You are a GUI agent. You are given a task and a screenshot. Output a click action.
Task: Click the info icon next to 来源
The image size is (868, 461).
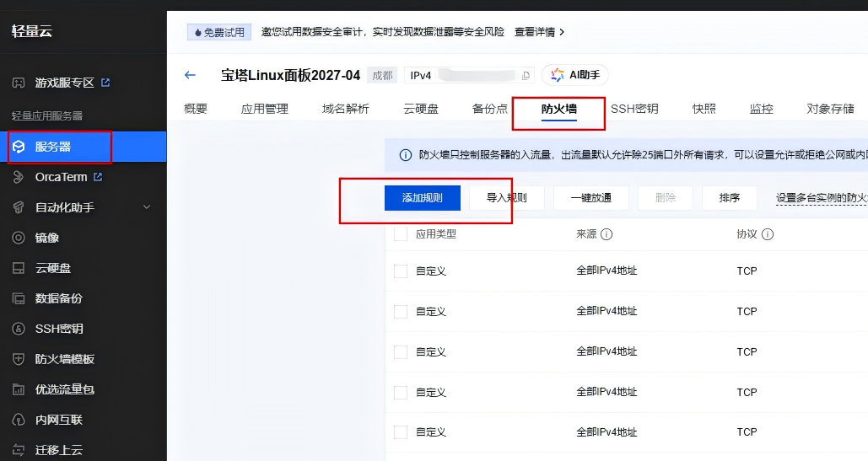coord(607,234)
